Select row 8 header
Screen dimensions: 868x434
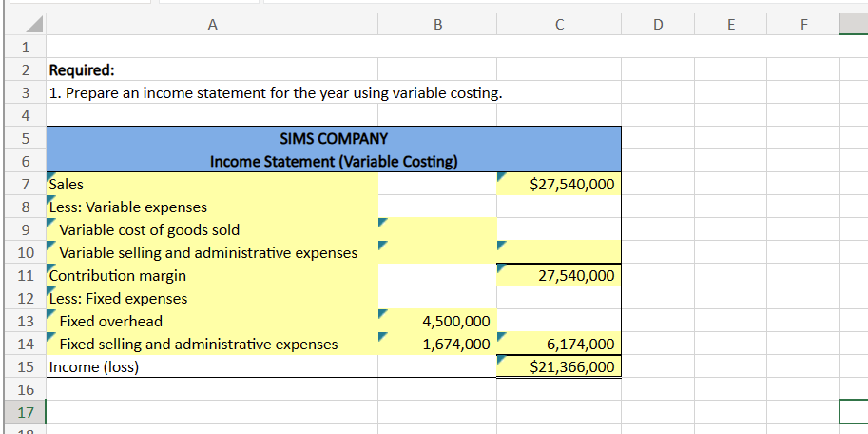pyautogui.click(x=25, y=207)
